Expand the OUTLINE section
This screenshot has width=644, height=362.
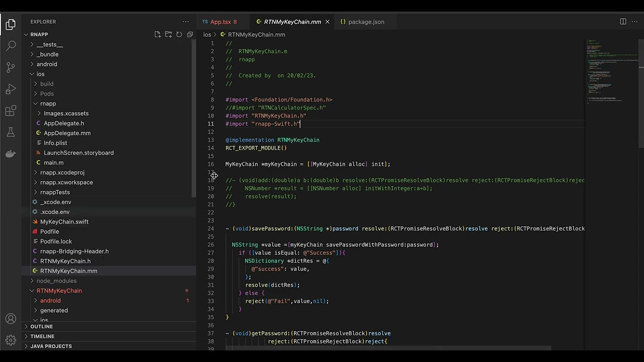pyautogui.click(x=41, y=326)
